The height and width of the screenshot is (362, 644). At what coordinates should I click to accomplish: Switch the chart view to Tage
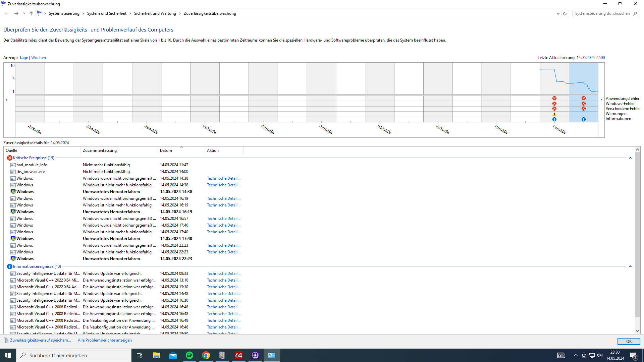point(24,58)
